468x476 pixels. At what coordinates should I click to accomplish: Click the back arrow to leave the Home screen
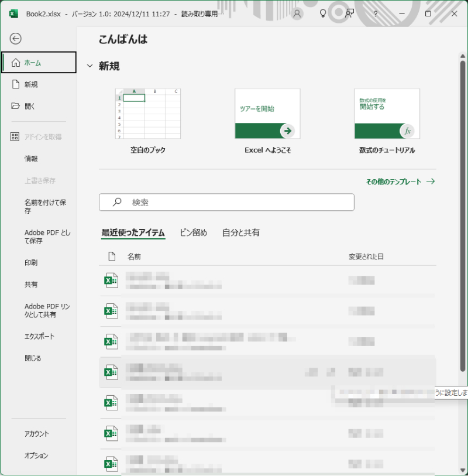[15, 38]
